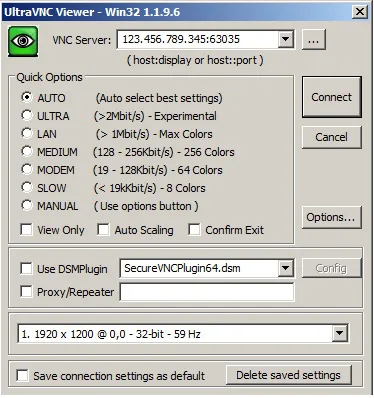This screenshot has height=398, width=374.
Task: Select the AUTO quick option
Action: [x=27, y=97]
